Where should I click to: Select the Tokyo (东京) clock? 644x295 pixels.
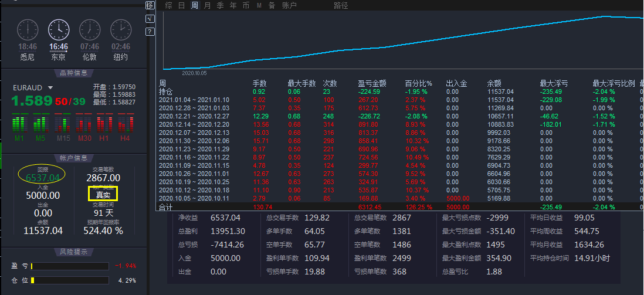click(x=59, y=40)
